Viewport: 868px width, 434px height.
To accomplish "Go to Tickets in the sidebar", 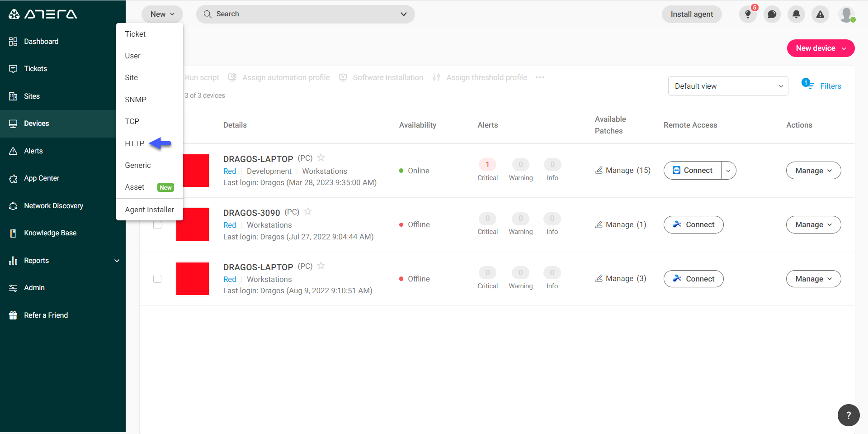I will (x=35, y=69).
